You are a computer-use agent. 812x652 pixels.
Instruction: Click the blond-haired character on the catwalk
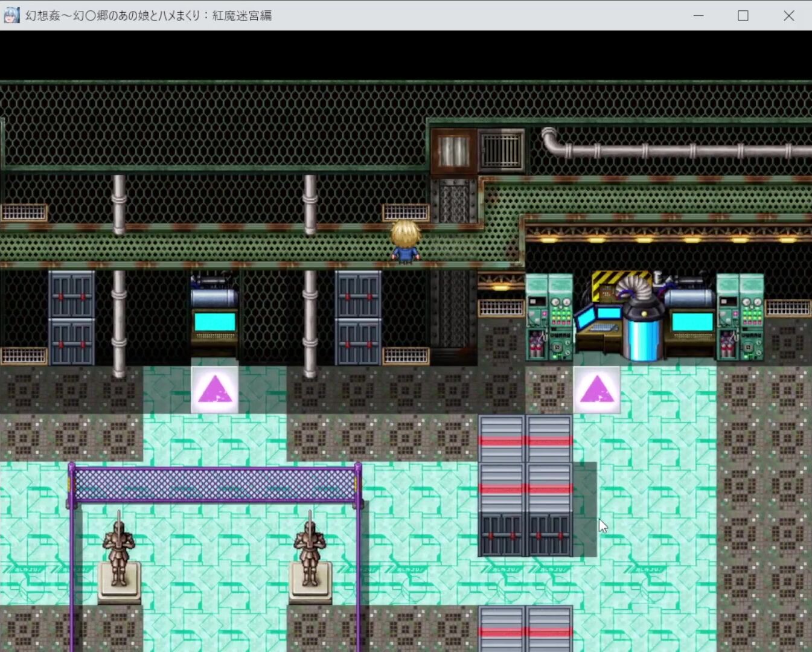(x=404, y=242)
